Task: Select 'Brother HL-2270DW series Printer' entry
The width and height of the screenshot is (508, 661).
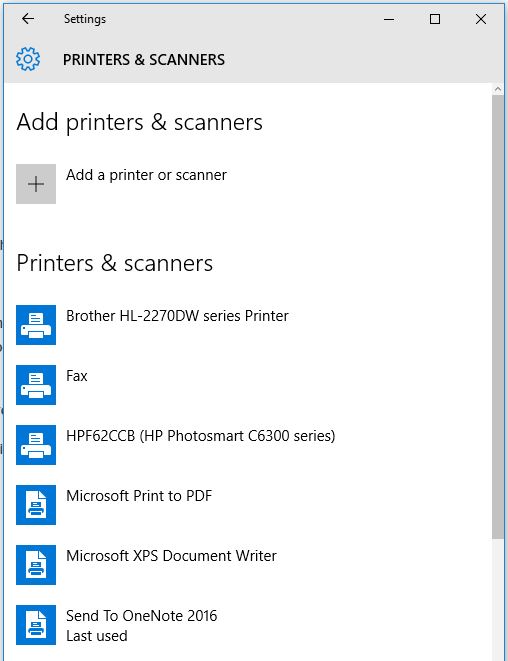Action: click(x=177, y=316)
